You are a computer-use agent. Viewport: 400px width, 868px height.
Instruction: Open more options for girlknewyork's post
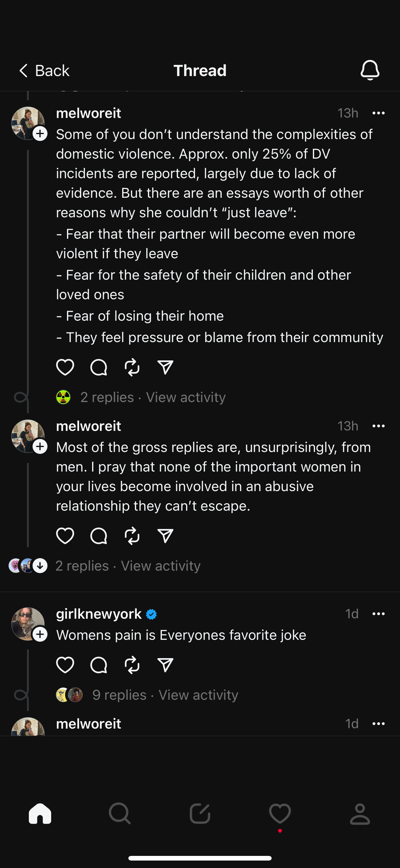coord(379,614)
